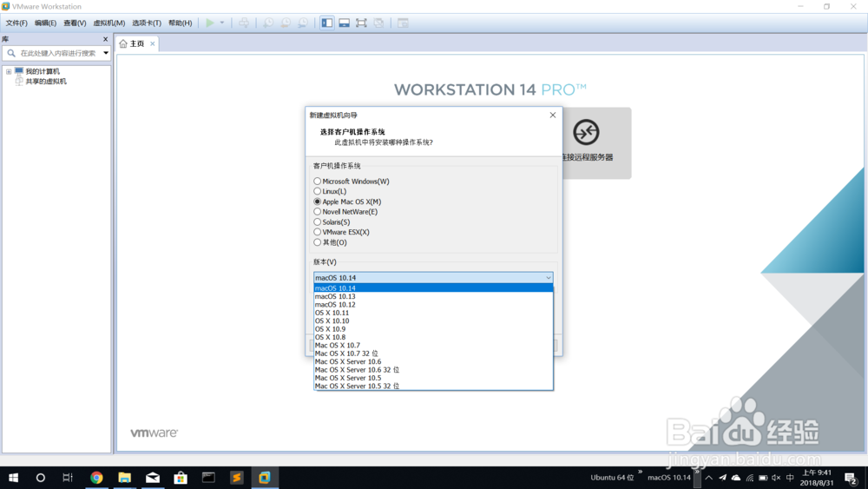The width and height of the screenshot is (868, 489).
Task: Select the Apple Mac OS X(M) radio button
Action: point(317,202)
